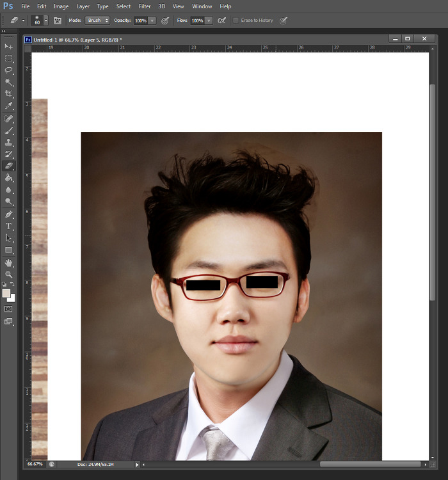This screenshot has height=480, width=448.
Task: Select the Paint Bucket tool
Action: pos(8,178)
